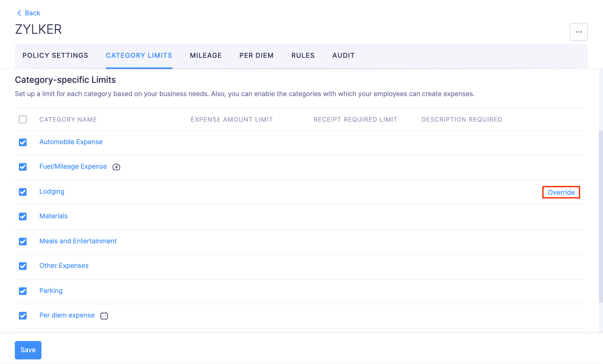Open the three-dot more options menu
The image size is (603, 364).
[578, 32]
